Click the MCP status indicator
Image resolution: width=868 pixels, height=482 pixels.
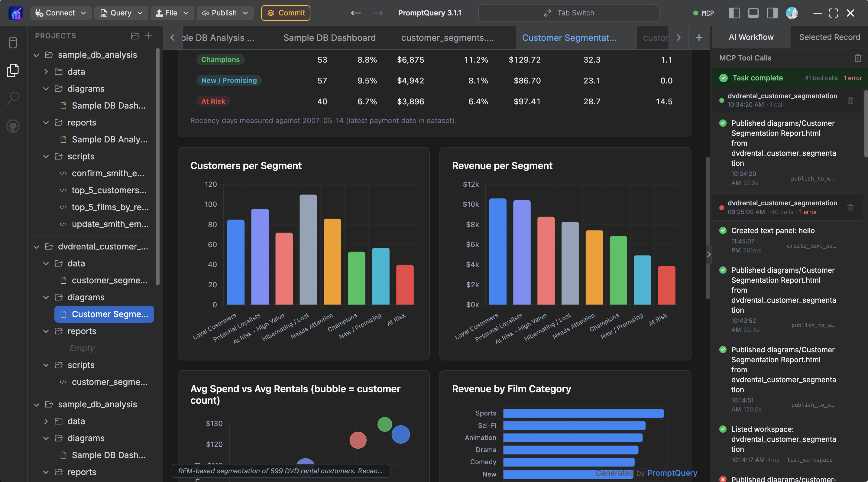703,13
